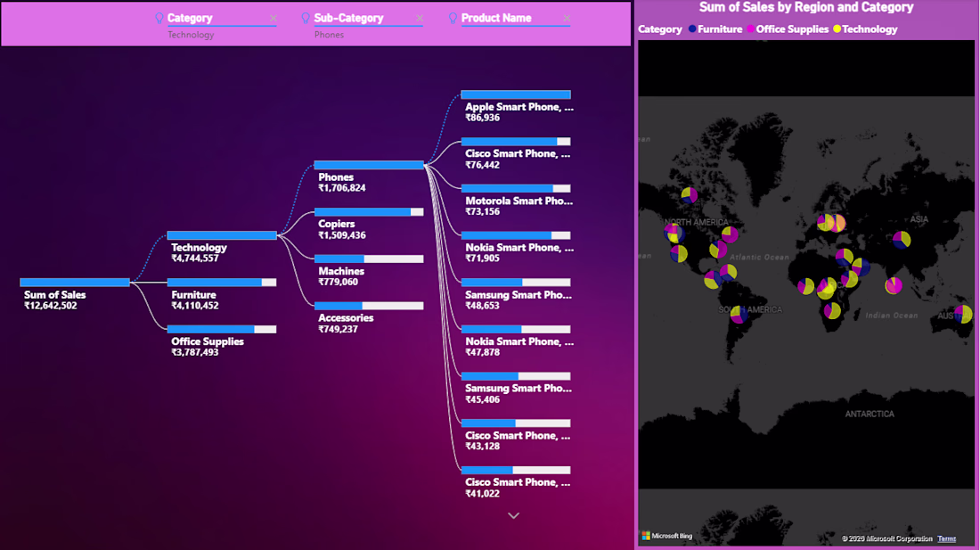This screenshot has width=980, height=550.
Task: Remove the Sub-Category level using its X
Action: [420, 18]
